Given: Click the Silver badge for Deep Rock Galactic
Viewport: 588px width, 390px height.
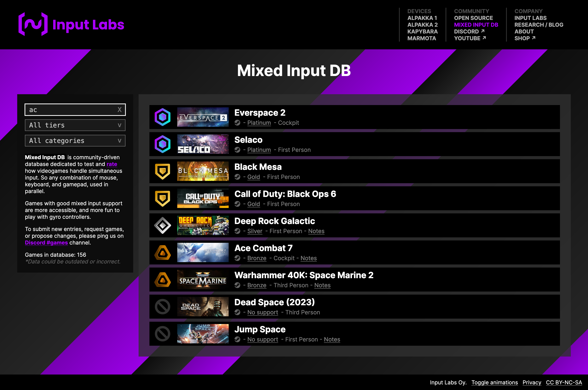Looking at the screenshot, I should pyautogui.click(x=163, y=225).
